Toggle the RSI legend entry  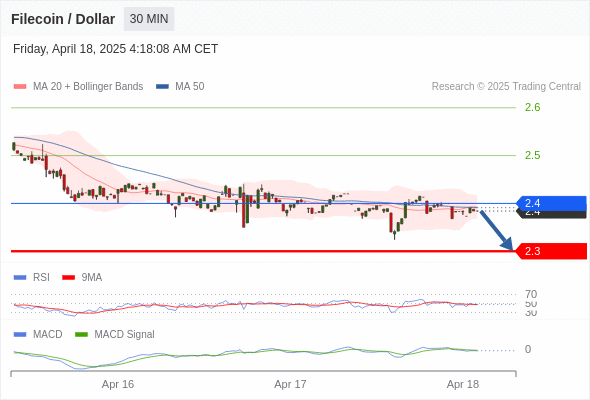click(31, 278)
